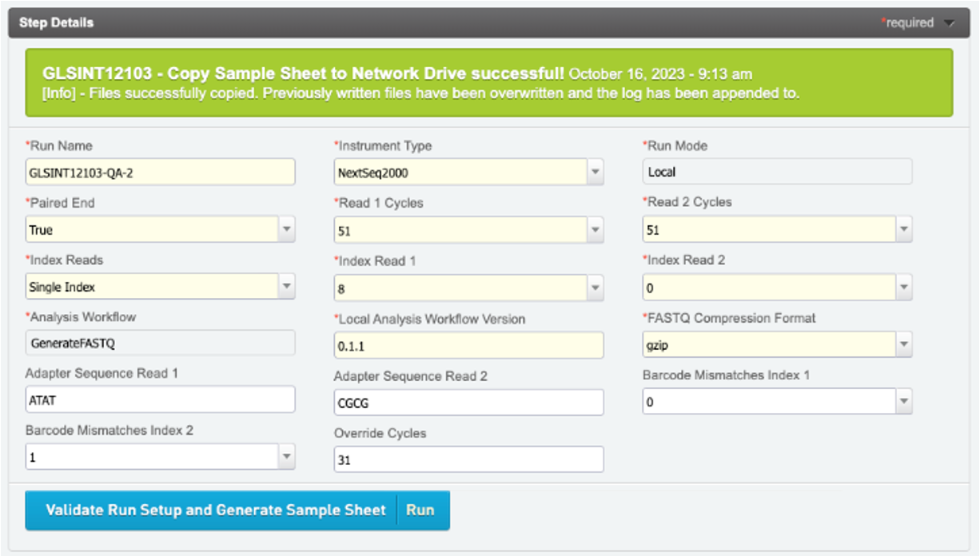Click the Override Cycles input field
The width and height of the screenshot is (980, 556).
coord(468,459)
